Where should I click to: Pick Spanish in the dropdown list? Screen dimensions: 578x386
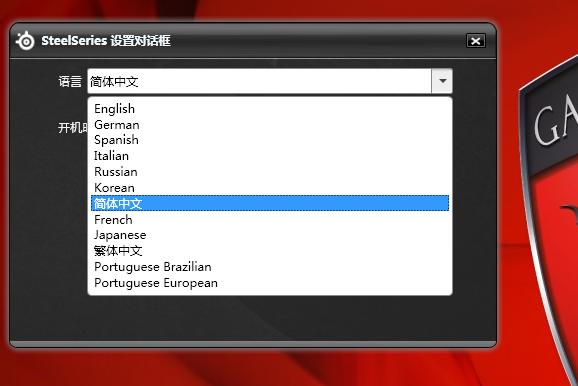[x=270, y=140]
